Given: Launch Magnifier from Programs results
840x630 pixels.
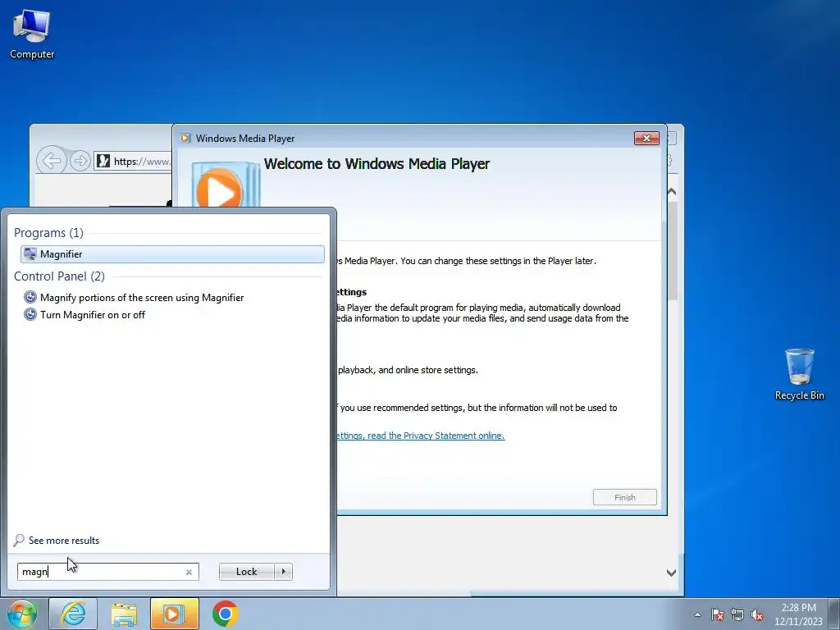Looking at the screenshot, I should pyautogui.click(x=172, y=254).
